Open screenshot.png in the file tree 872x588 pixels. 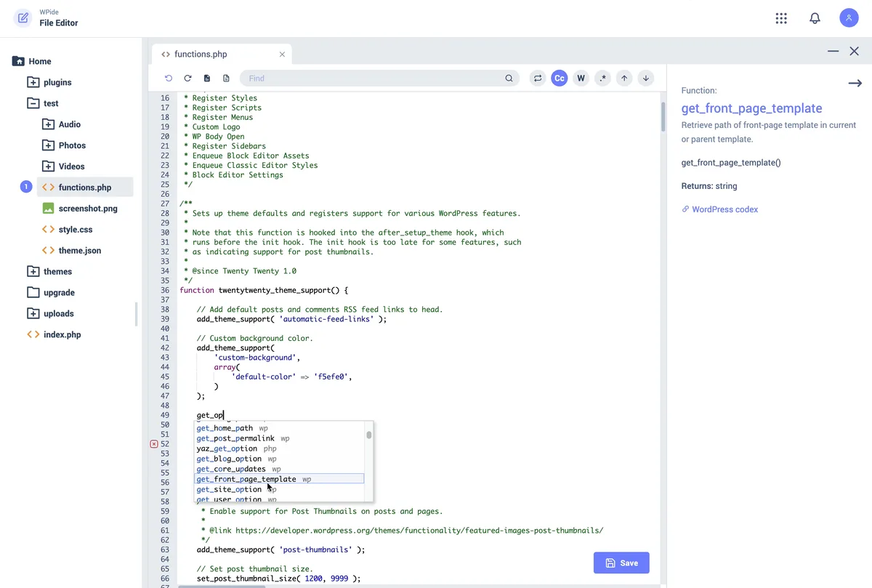[80, 209]
